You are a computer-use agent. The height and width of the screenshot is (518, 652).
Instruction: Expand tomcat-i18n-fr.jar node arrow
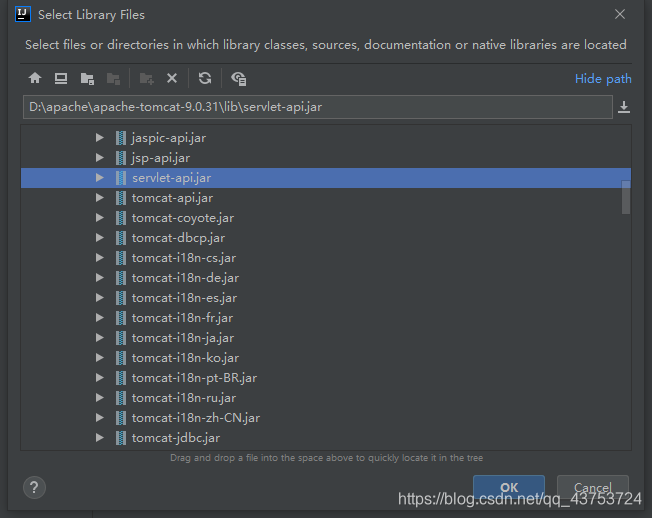pos(100,317)
